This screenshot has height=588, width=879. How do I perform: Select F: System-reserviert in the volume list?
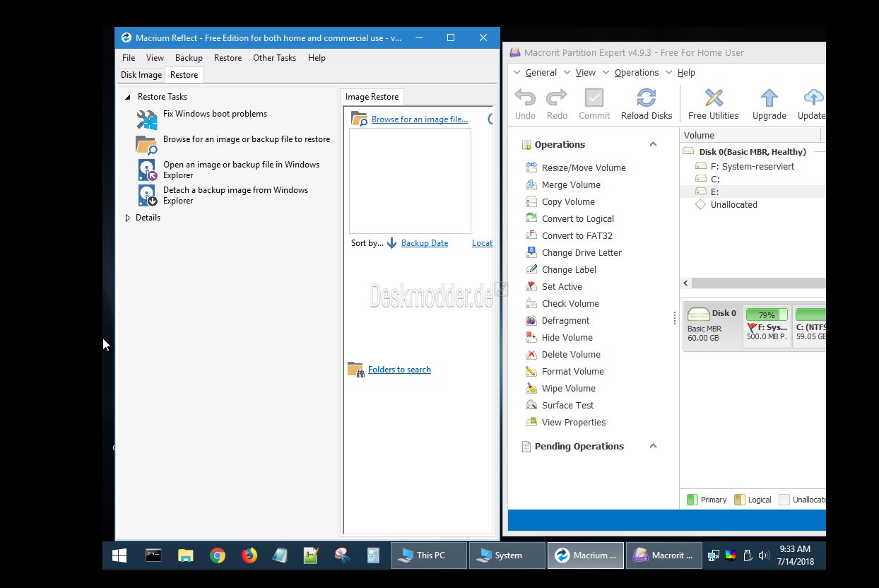click(753, 166)
